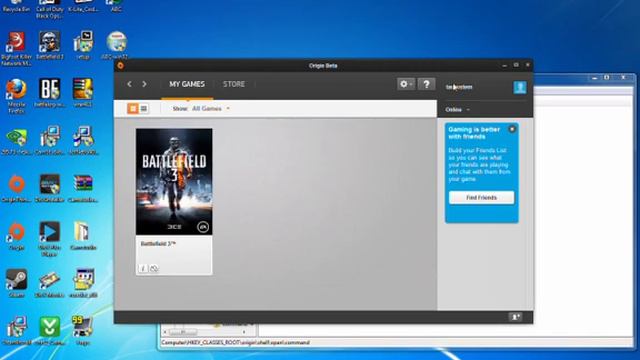Select the colorful WinRAR books desktop icon
The width and height of the screenshot is (640, 360).
tap(83, 188)
